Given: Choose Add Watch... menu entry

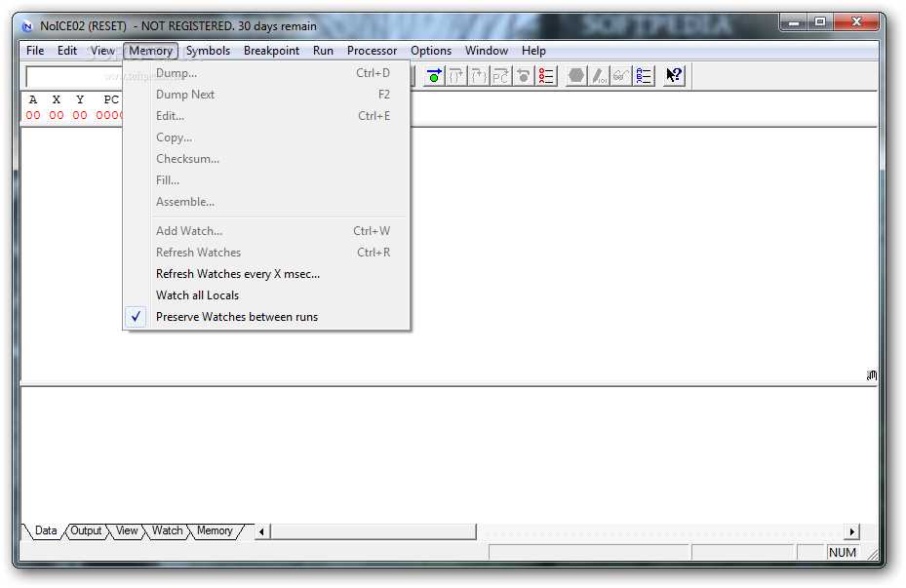Looking at the screenshot, I should coord(266,231).
